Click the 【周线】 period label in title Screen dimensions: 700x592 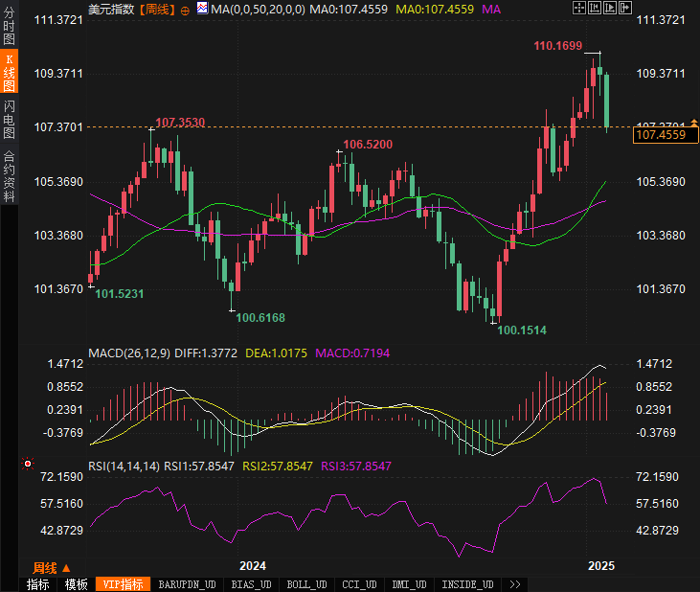click(x=157, y=9)
